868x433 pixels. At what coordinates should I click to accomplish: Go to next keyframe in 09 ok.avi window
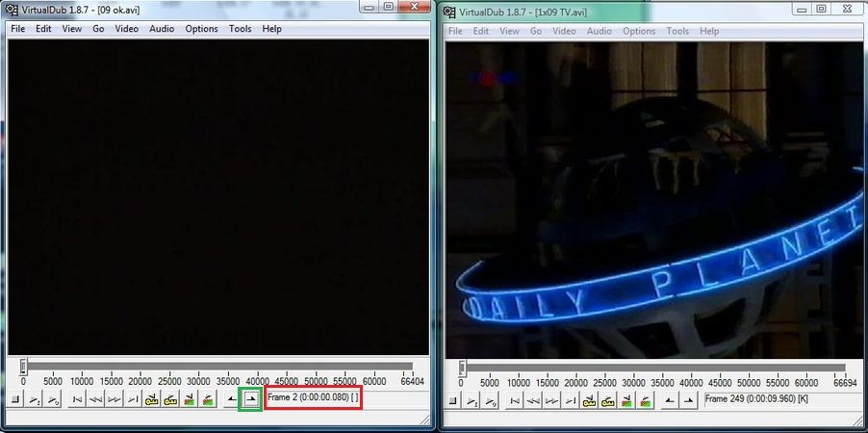pos(170,399)
